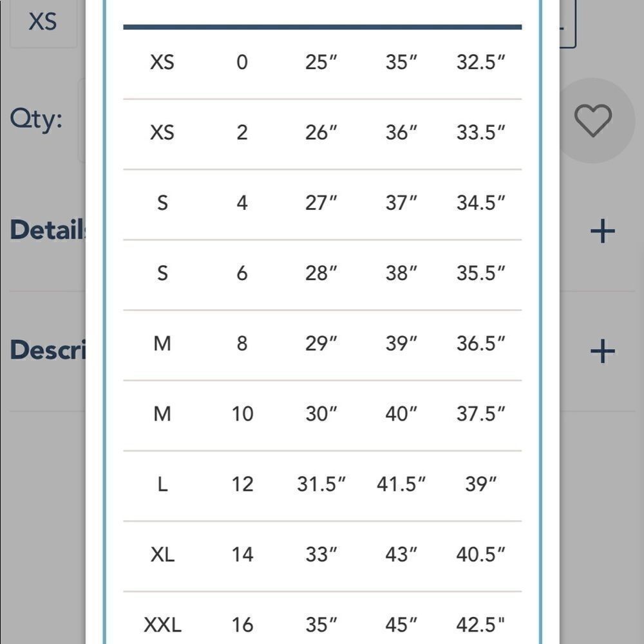Click numeric size 2 in the chart
Viewport: 644px width, 644px height.
[242, 133]
